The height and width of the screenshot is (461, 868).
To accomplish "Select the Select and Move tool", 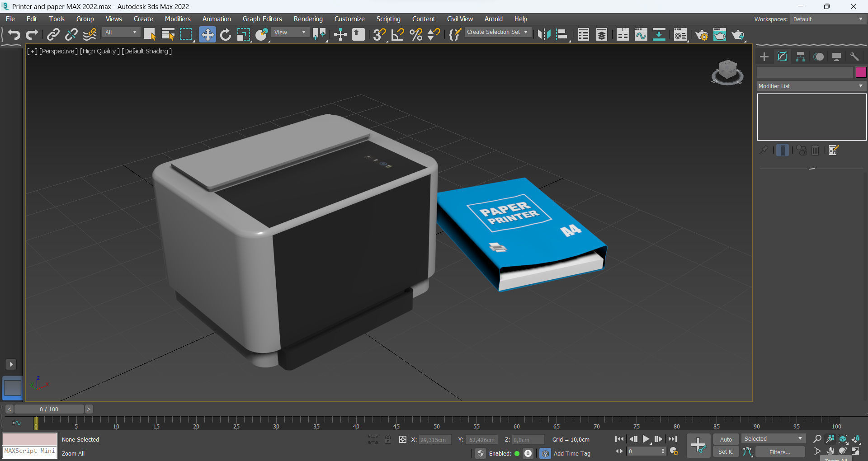I will point(207,34).
